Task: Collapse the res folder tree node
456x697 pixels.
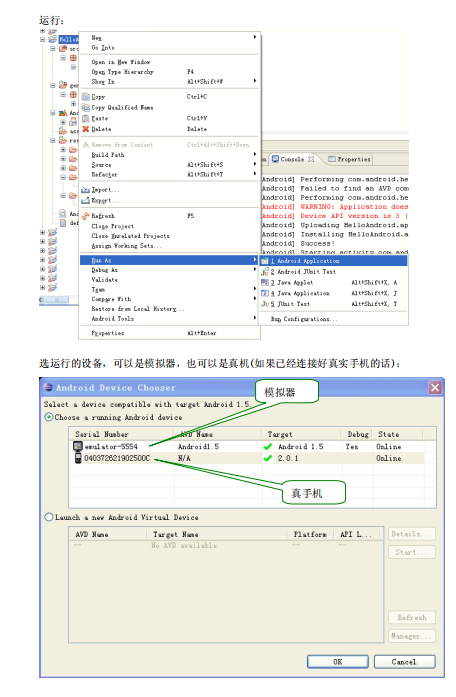Action: [x=52, y=140]
